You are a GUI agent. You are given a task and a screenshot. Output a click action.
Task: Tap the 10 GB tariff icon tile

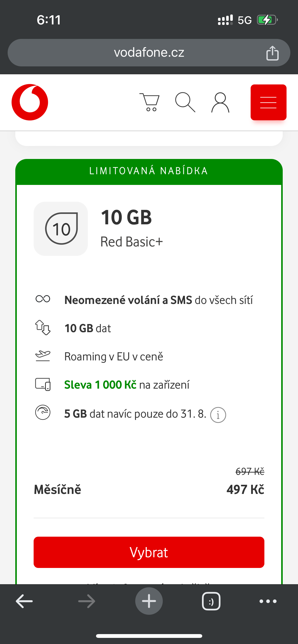point(61,229)
